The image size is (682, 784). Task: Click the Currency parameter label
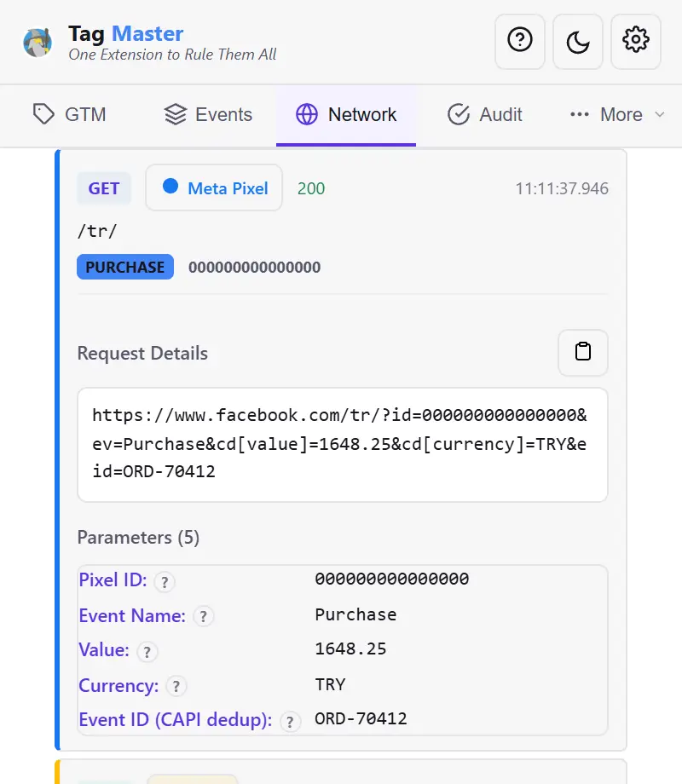118,685
